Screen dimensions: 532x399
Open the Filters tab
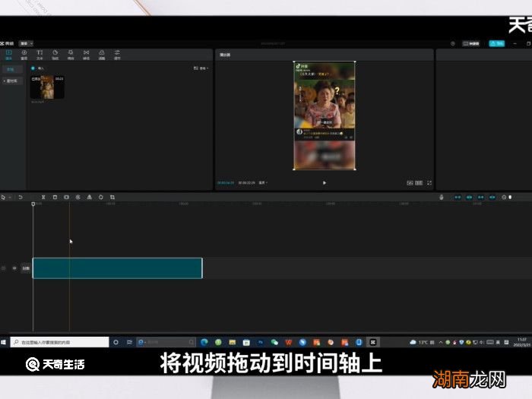tap(101, 55)
